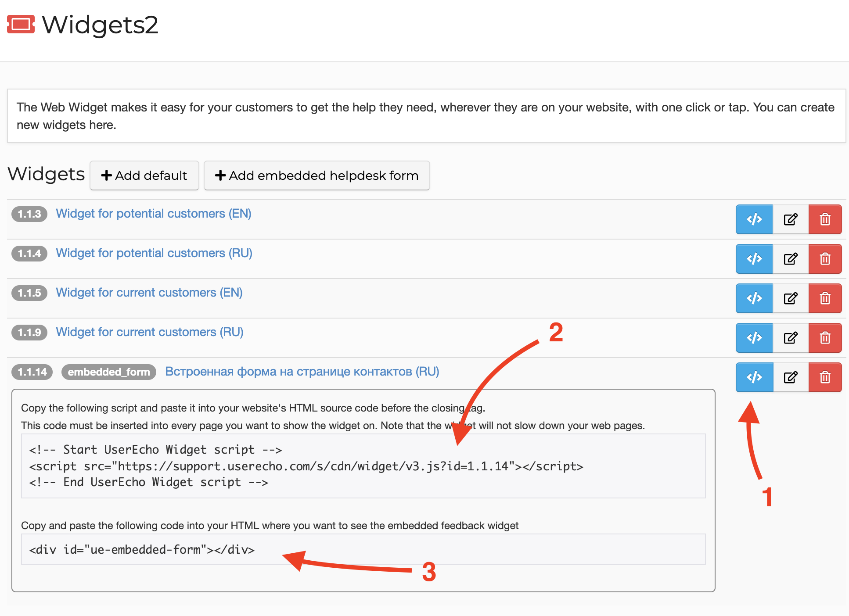Delete Widget for potential customers (RU)

(825, 258)
